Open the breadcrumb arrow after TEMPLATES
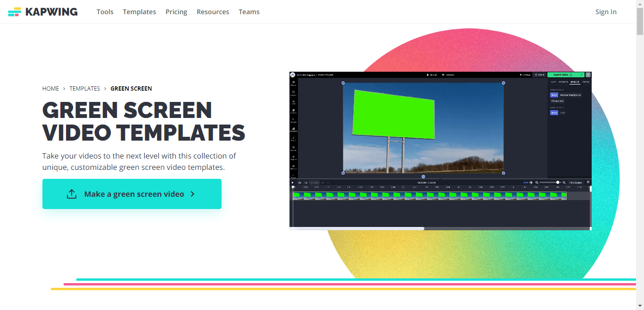 coord(106,88)
